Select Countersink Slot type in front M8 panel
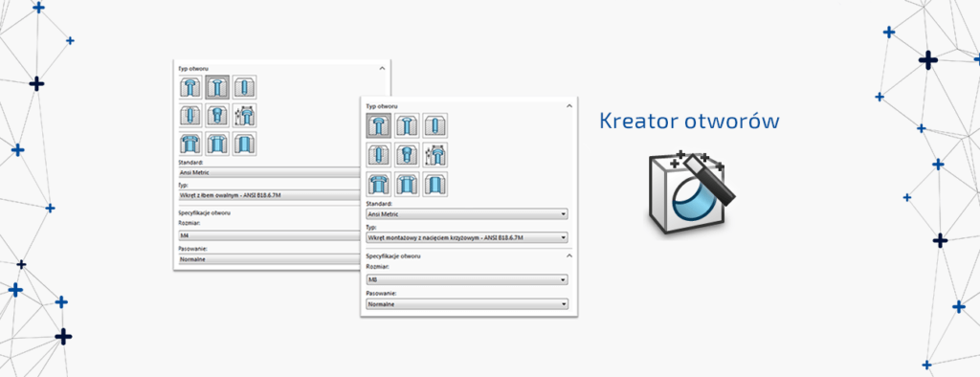 click(407, 185)
